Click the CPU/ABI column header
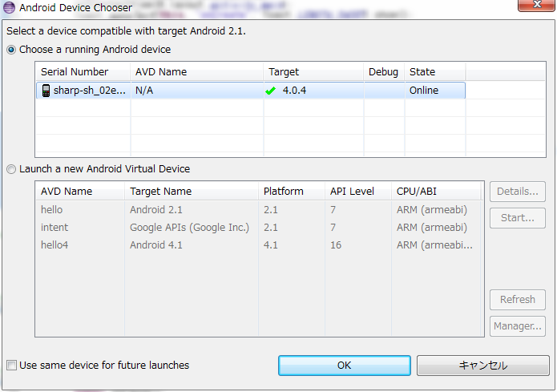Image resolution: width=557 pixels, height=392 pixels. [436, 192]
